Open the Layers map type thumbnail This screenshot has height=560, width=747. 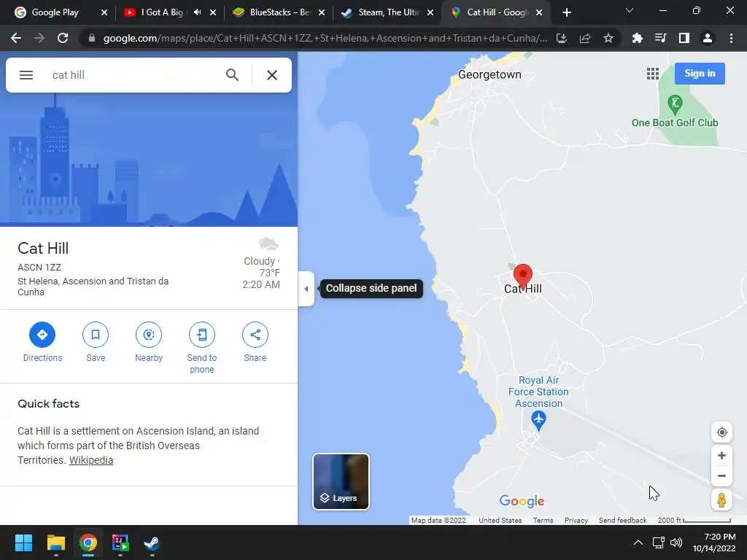click(341, 481)
